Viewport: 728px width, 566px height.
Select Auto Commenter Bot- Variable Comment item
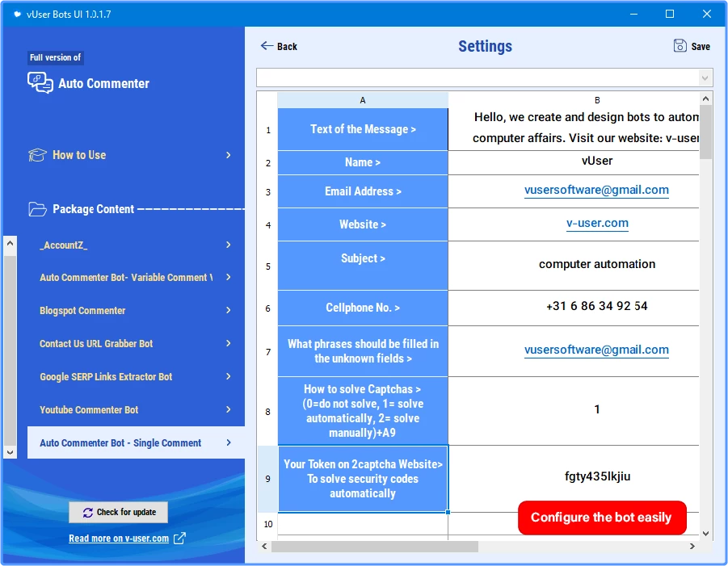pyautogui.click(x=136, y=278)
